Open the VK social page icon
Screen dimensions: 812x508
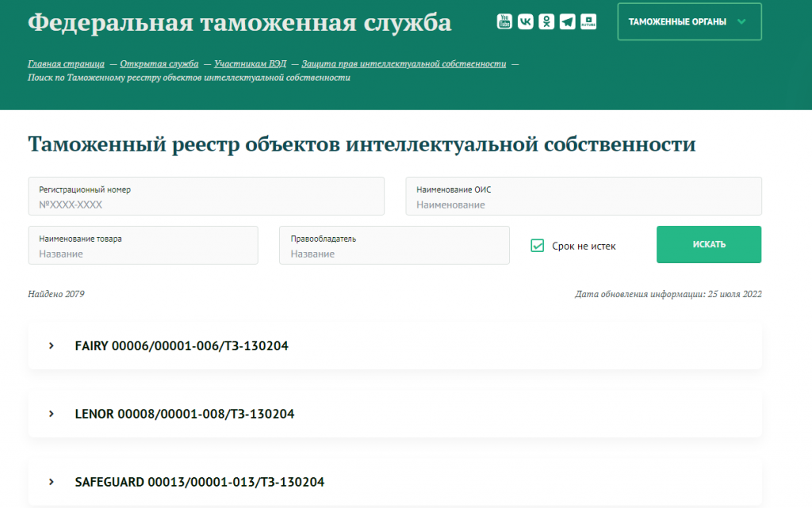pyautogui.click(x=525, y=21)
